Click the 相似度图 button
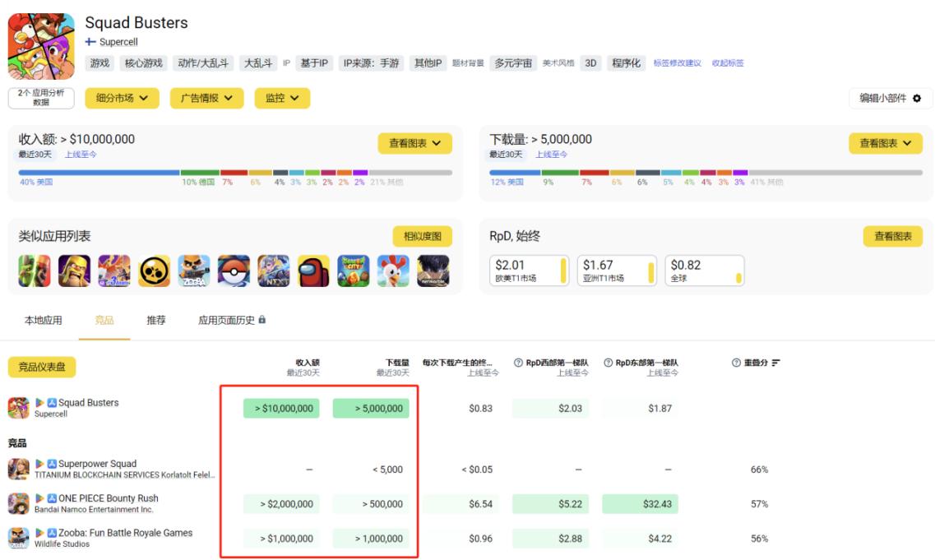Screen dimensions: 935x560 tap(422, 236)
